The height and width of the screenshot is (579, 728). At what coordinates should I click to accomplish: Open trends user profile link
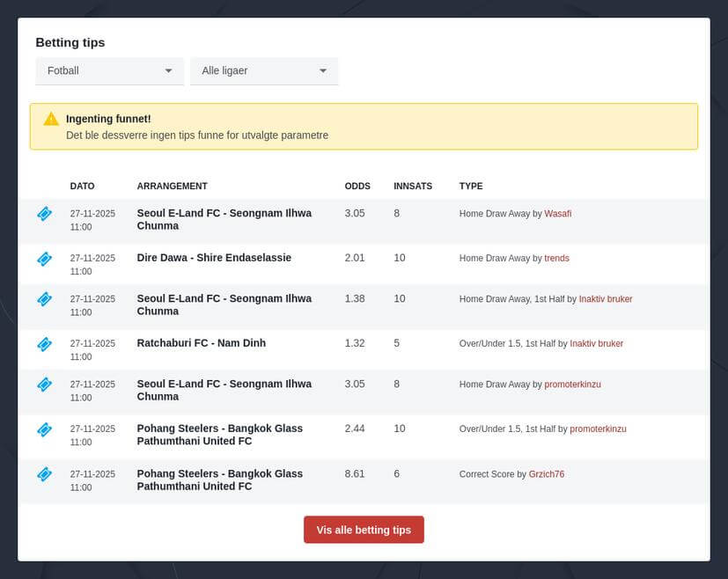(x=556, y=259)
